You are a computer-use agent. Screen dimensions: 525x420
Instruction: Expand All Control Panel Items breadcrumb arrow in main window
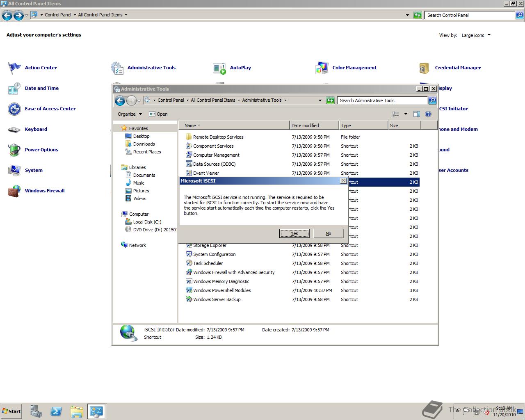pyautogui.click(x=126, y=15)
